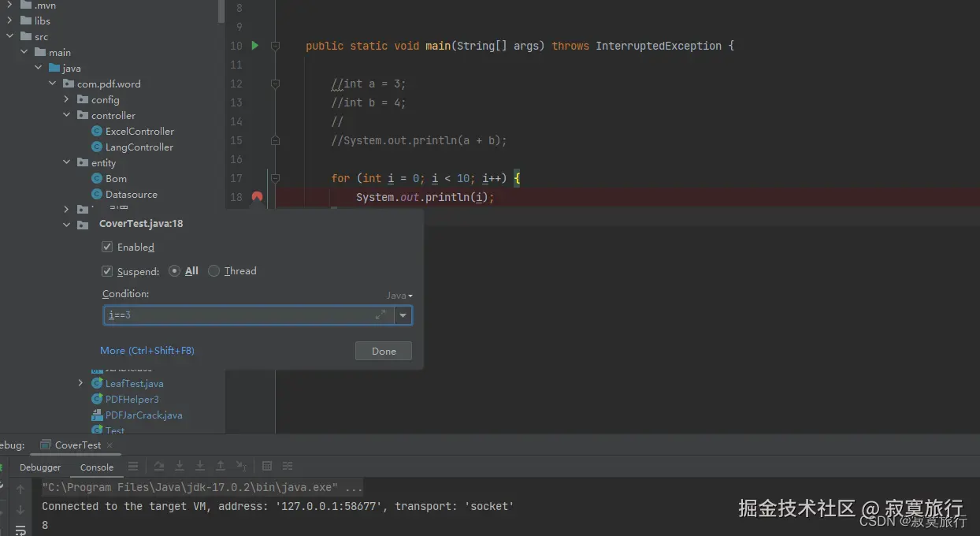Viewport: 980px width, 536px height.
Task: Click the Step Out debugger icon
Action: point(221,466)
